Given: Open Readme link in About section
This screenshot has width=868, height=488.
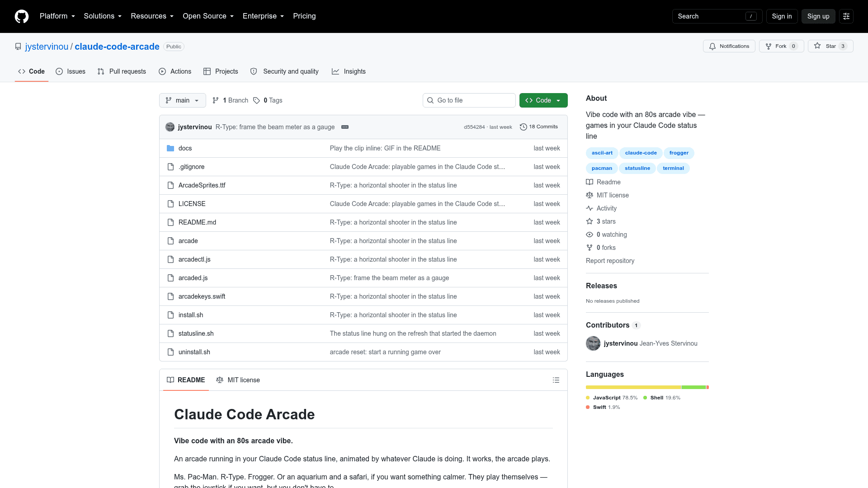Looking at the screenshot, I should point(603,182).
